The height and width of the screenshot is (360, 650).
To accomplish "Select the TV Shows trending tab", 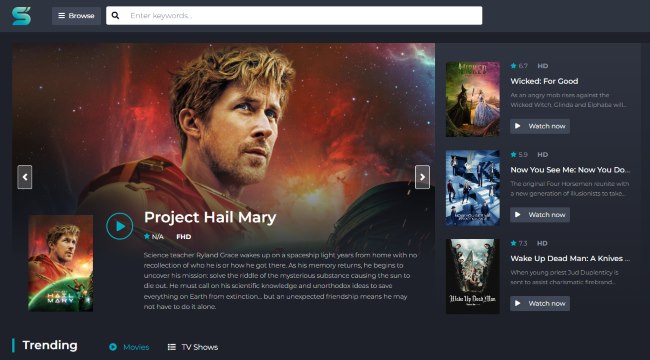I will (x=193, y=347).
